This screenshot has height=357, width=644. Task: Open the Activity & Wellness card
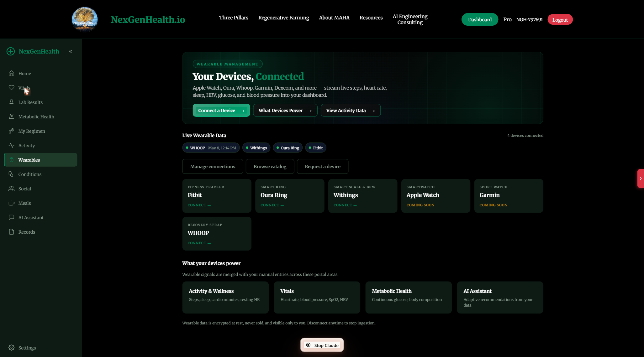[x=225, y=297]
